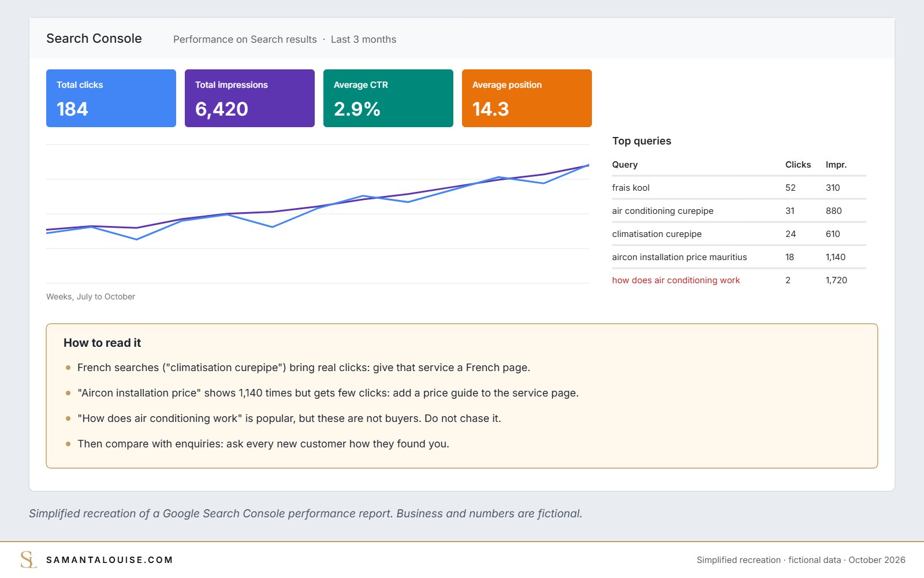Select the Total clicks card
Screen dimensions: 924x578
pos(111,98)
